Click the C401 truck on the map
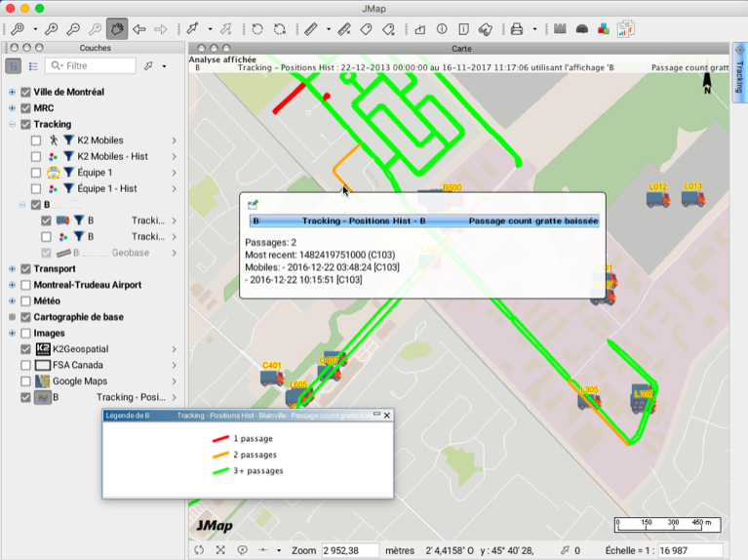The height and width of the screenshot is (560, 748). tap(272, 378)
